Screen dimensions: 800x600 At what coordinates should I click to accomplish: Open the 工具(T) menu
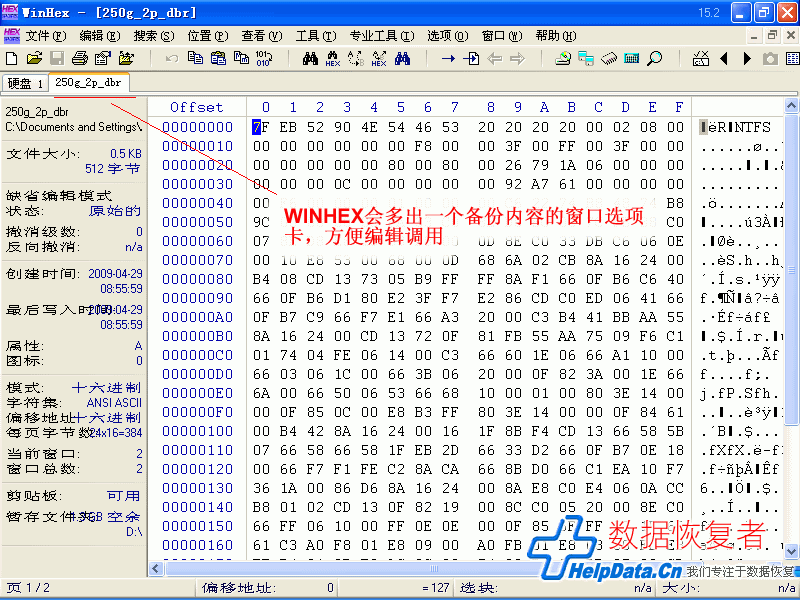click(x=316, y=36)
